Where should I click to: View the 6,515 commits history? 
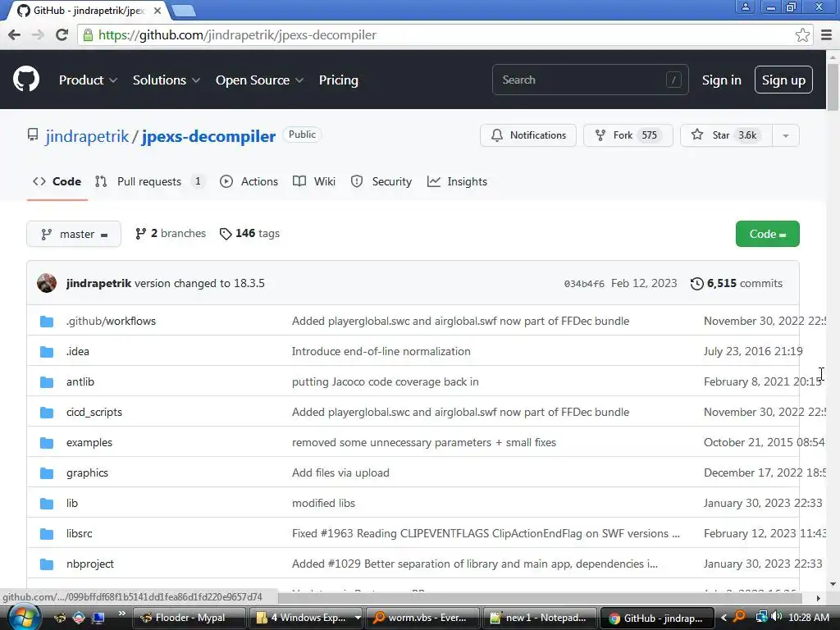pos(737,283)
